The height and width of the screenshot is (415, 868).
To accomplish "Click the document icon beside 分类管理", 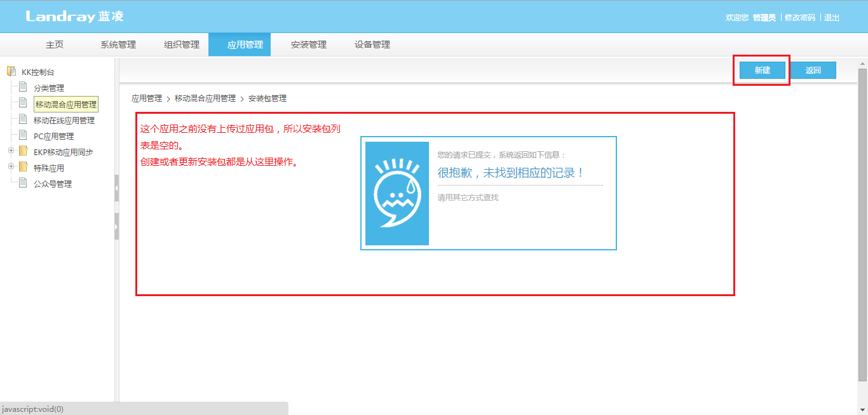I will (23, 87).
